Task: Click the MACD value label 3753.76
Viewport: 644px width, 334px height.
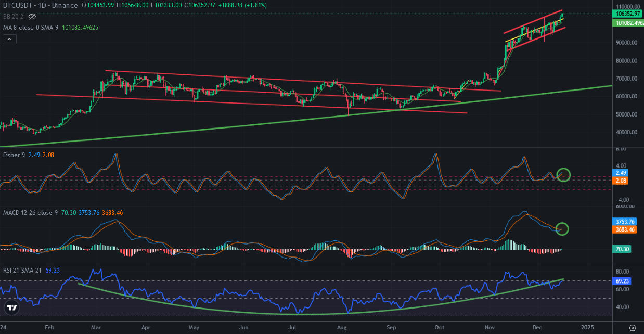Action: coord(626,221)
